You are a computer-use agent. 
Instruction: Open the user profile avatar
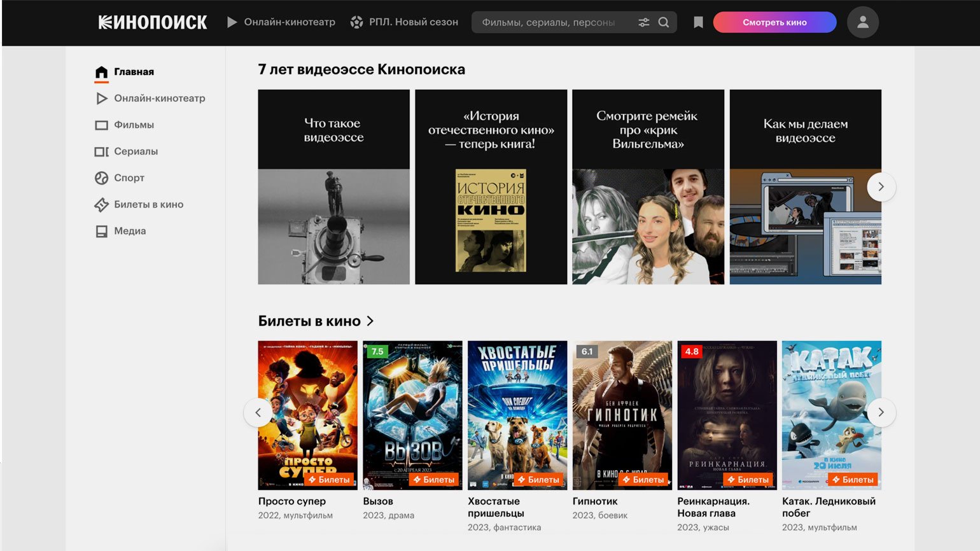[863, 22]
